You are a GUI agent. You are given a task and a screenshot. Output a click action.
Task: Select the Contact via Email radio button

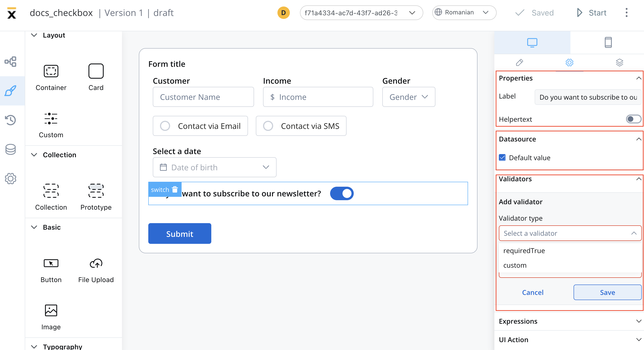pos(165,126)
